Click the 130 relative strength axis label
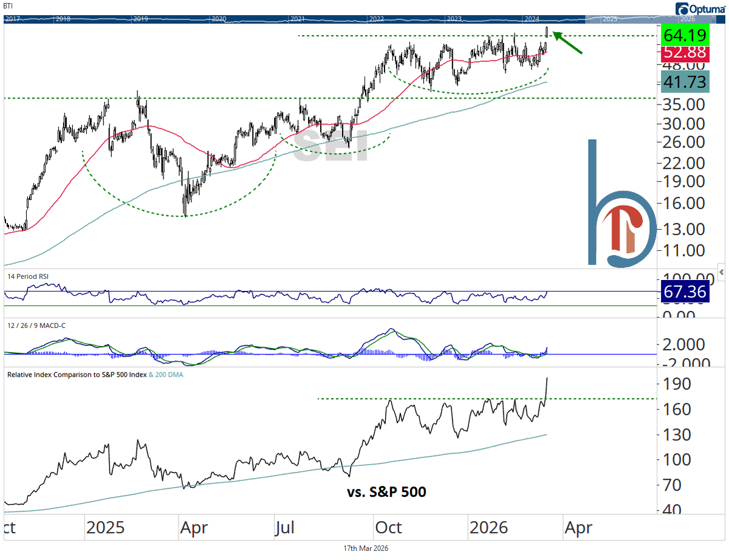Viewport: 729px width, 560px height. click(677, 434)
